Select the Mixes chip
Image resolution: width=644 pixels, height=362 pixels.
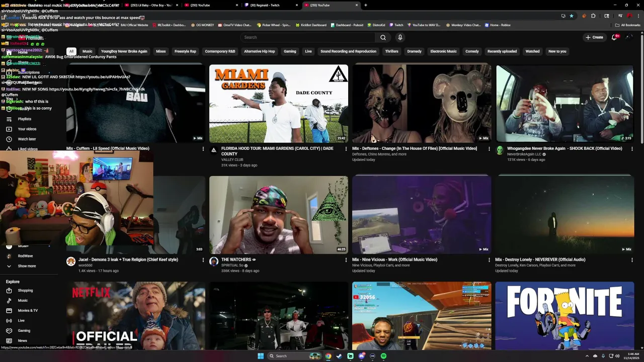pyautogui.click(x=161, y=51)
